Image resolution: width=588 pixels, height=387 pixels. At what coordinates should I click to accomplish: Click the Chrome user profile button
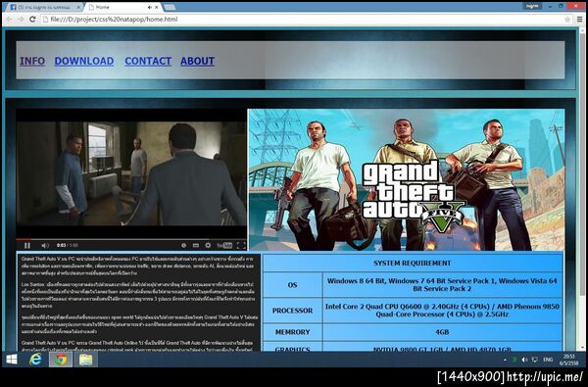click(x=532, y=6)
